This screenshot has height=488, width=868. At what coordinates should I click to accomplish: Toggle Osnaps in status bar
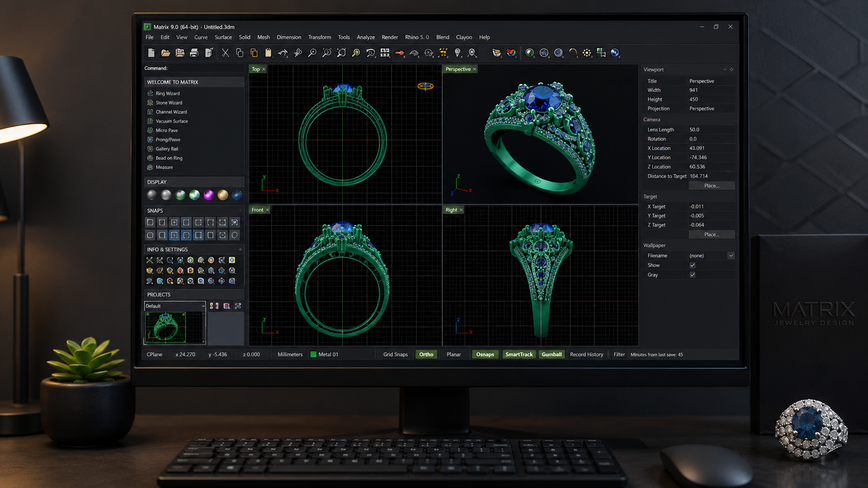(485, 355)
